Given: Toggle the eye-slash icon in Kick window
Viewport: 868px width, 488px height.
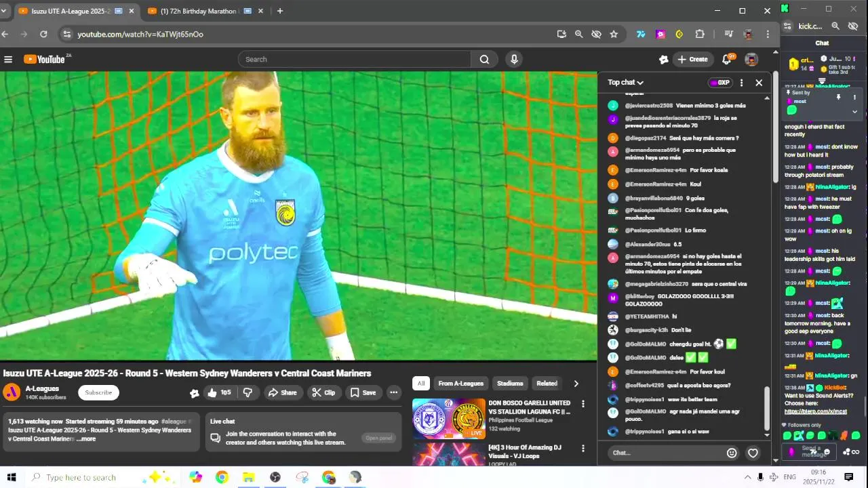Looking at the screenshot, I should click(x=853, y=26).
